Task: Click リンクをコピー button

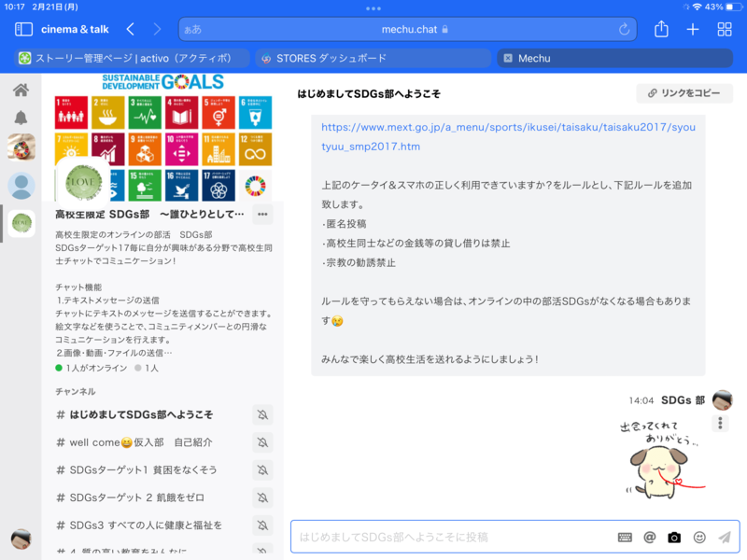Action: click(x=684, y=93)
